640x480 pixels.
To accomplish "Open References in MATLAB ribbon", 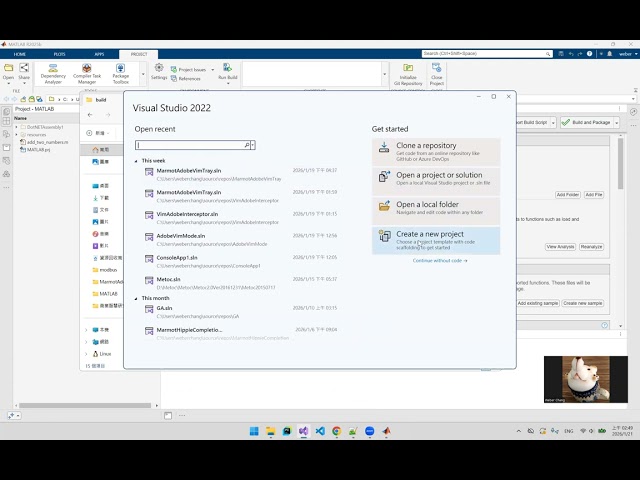I will [186, 78].
